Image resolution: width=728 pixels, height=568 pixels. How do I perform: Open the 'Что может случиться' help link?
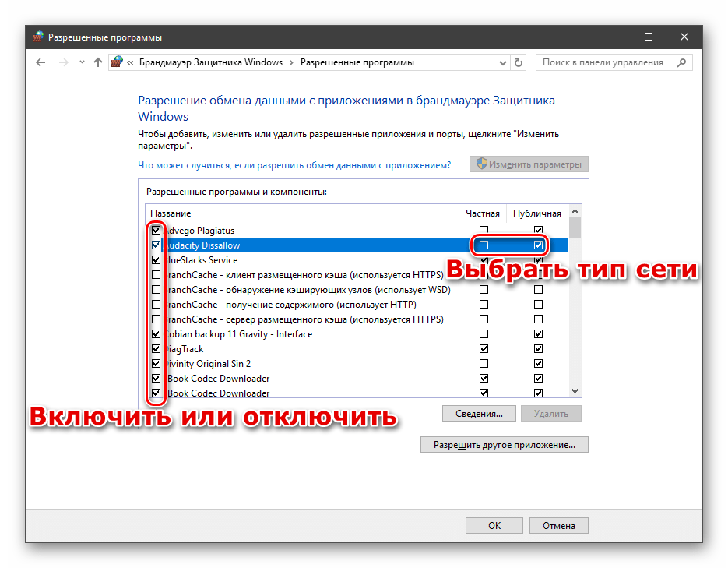(x=294, y=165)
